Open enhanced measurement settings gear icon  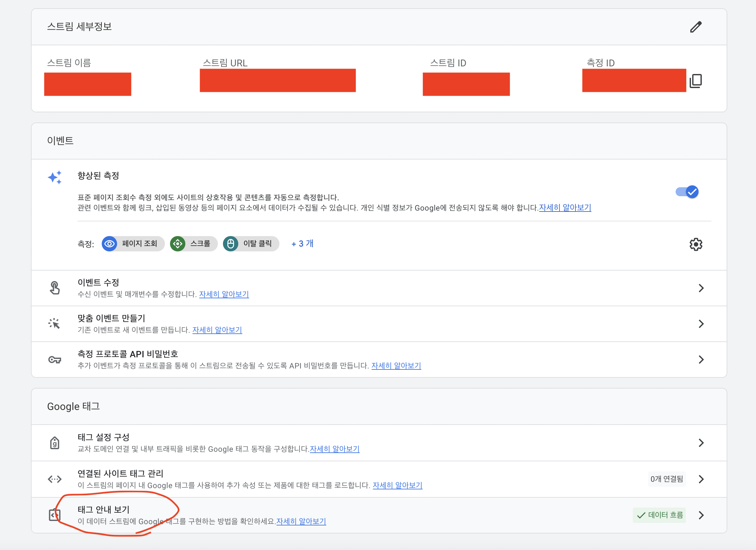pyautogui.click(x=696, y=244)
